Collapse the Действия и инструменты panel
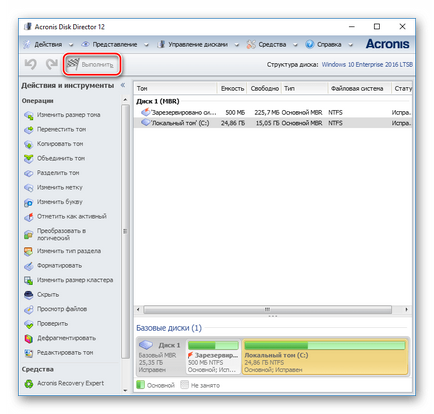Viewport: 434px width, 414px height. [x=123, y=85]
